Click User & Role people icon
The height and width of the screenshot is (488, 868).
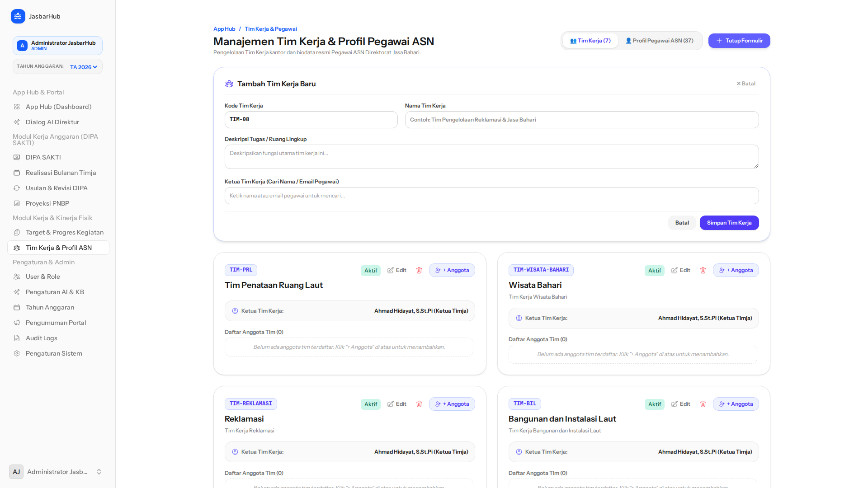click(17, 277)
